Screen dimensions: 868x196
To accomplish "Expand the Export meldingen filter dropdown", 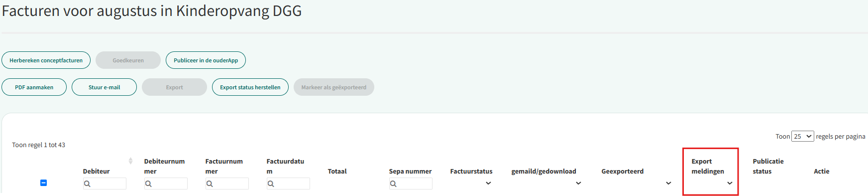I will pyautogui.click(x=730, y=183).
